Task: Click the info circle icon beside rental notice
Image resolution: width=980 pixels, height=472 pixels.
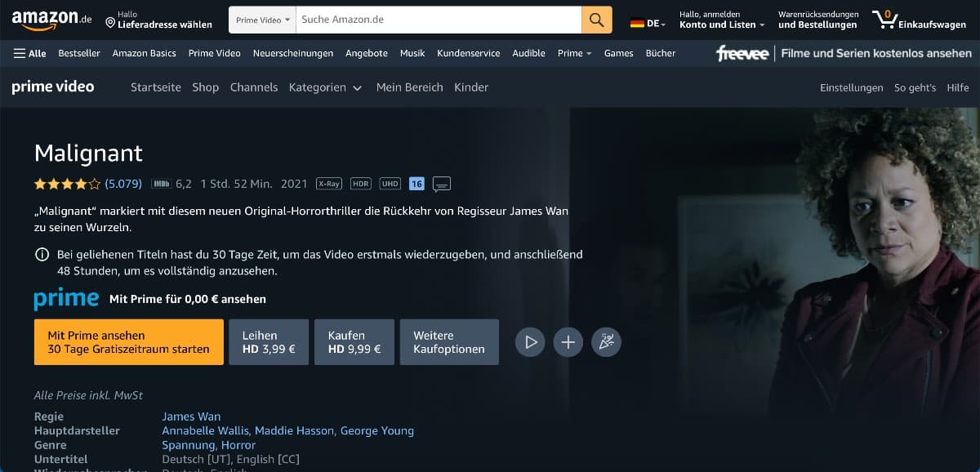Action: 42,255
